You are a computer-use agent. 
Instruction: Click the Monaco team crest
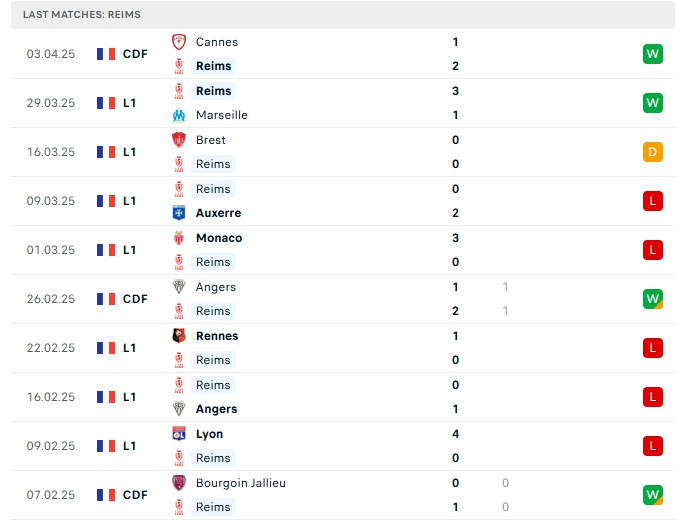click(179, 238)
